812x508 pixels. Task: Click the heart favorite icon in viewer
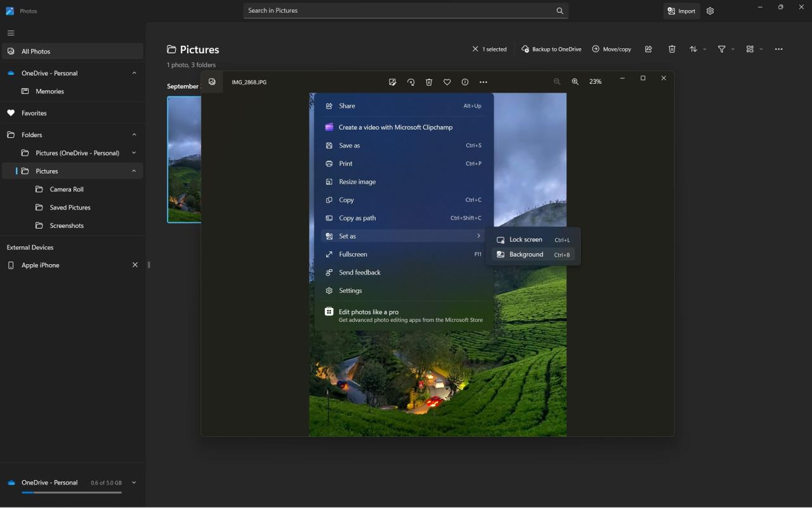click(447, 82)
